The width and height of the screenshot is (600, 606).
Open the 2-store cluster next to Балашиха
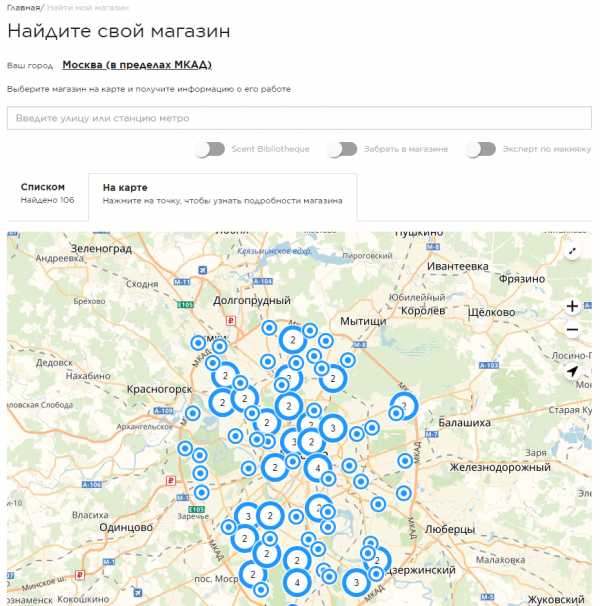click(404, 405)
